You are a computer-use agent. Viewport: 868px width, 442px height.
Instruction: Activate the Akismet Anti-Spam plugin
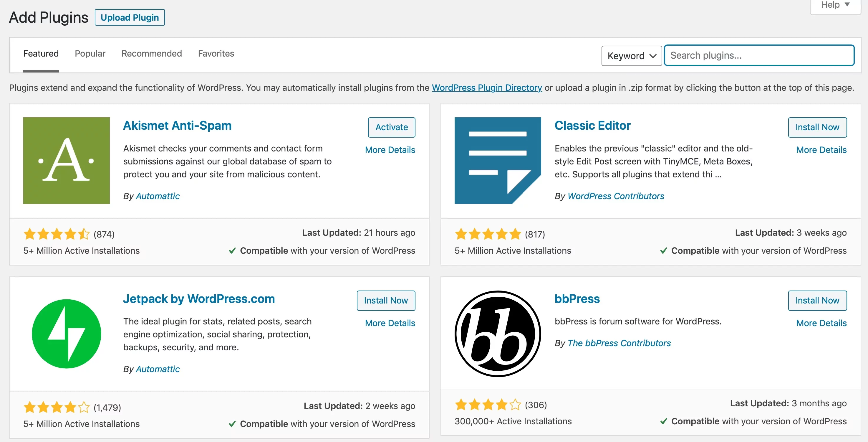click(x=392, y=127)
